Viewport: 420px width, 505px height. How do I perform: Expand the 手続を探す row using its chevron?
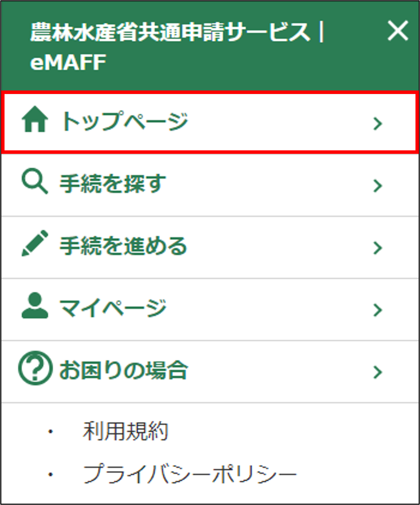point(378,186)
